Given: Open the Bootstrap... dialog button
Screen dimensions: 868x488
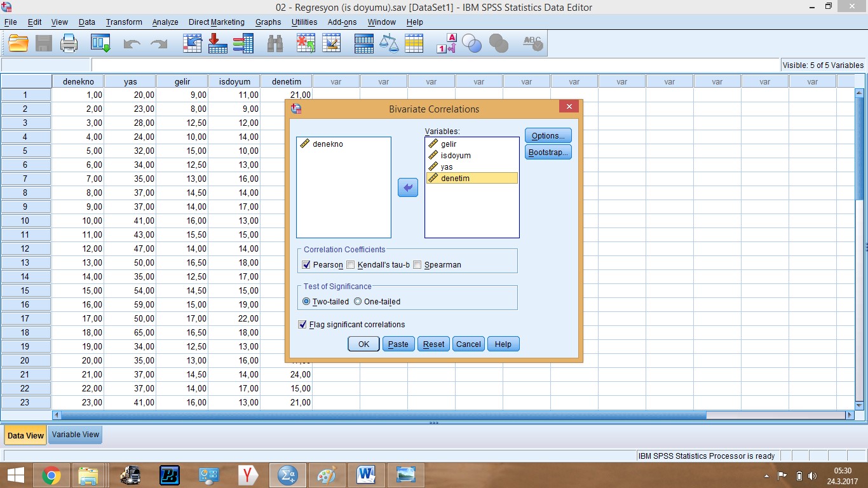Looking at the screenshot, I should (x=548, y=152).
